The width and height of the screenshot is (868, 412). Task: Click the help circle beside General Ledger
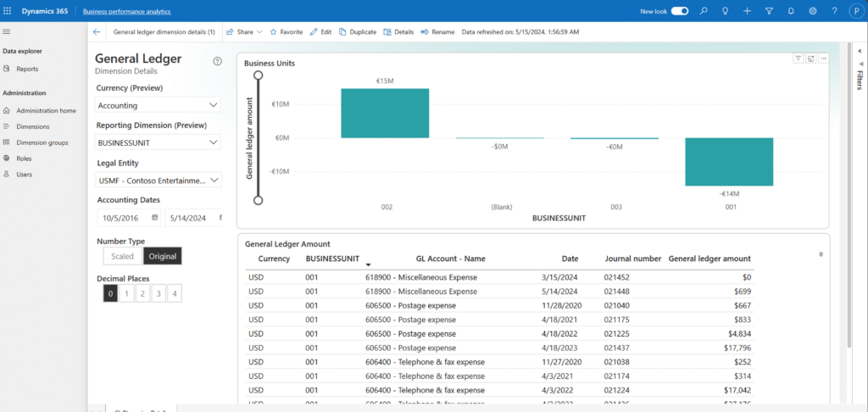pos(218,62)
